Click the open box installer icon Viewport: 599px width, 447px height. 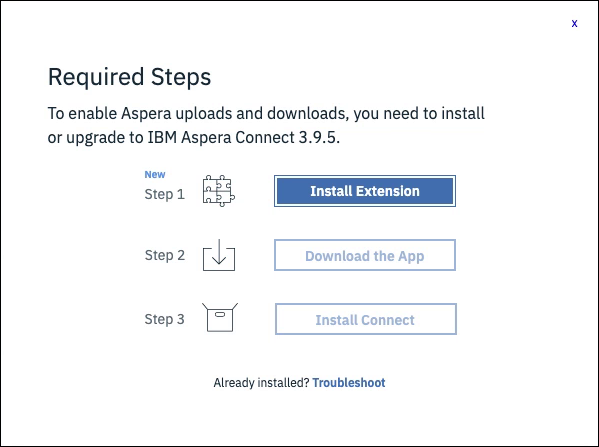[x=220, y=317]
